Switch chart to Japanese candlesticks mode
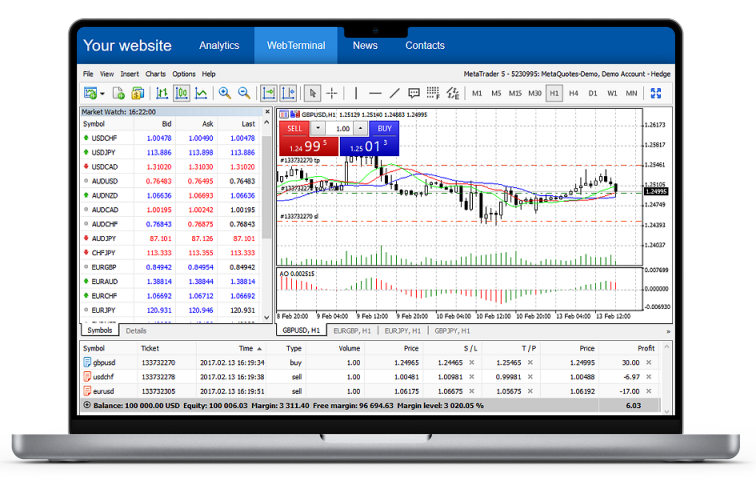 (182, 93)
